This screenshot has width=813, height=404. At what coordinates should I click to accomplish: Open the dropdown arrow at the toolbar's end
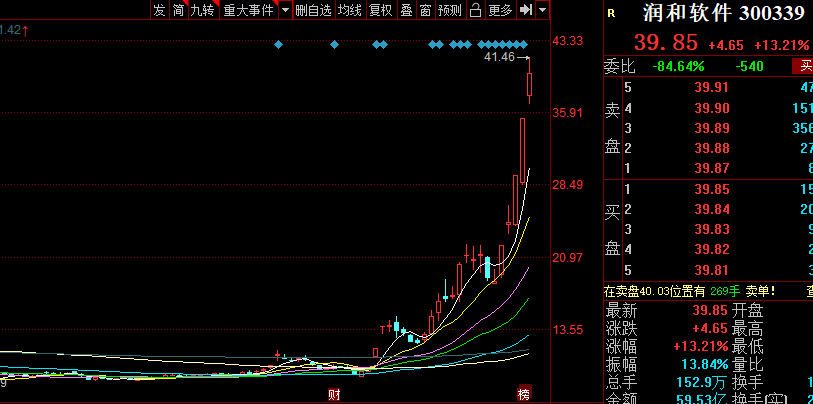(543, 10)
